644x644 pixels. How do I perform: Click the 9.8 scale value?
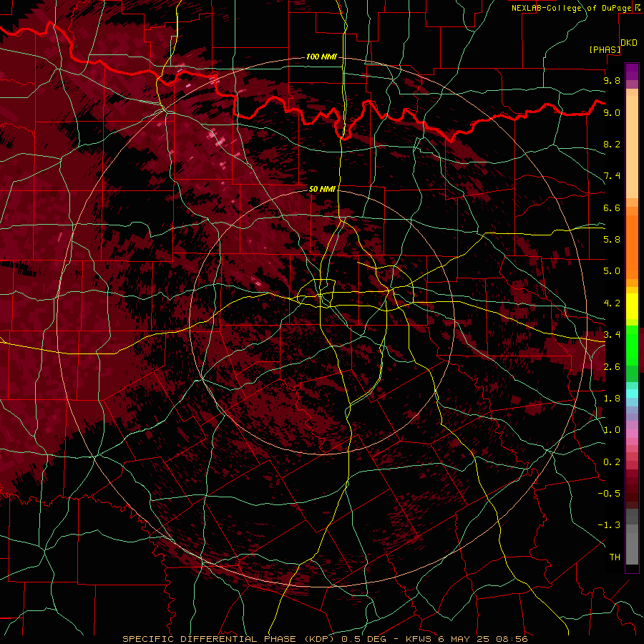tap(612, 80)
